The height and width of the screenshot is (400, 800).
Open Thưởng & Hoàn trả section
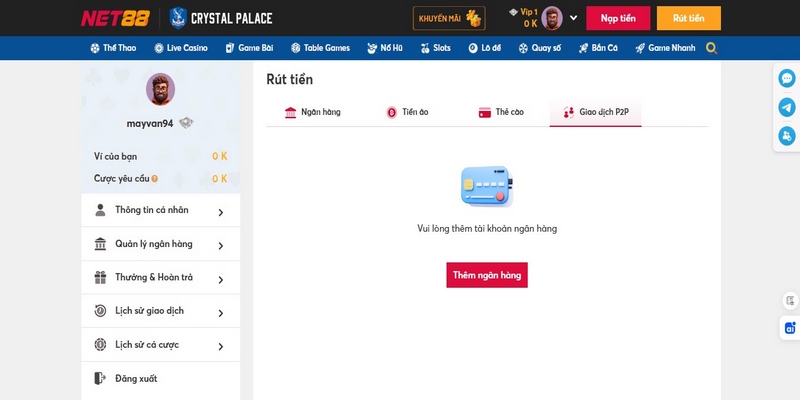pyautogui.click(x=160, y=278)
